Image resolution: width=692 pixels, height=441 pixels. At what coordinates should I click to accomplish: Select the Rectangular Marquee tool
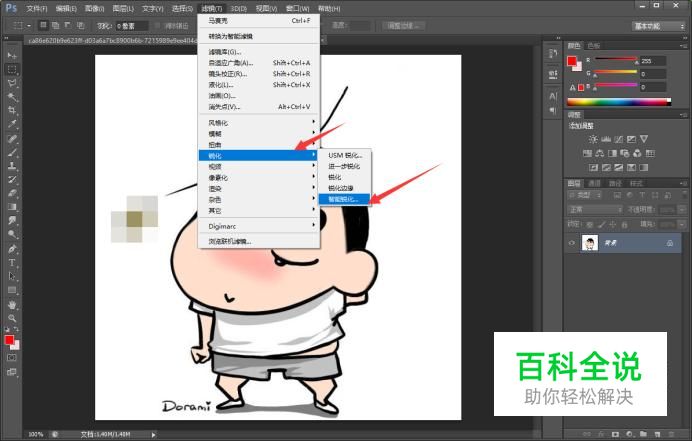coord(12,69)
